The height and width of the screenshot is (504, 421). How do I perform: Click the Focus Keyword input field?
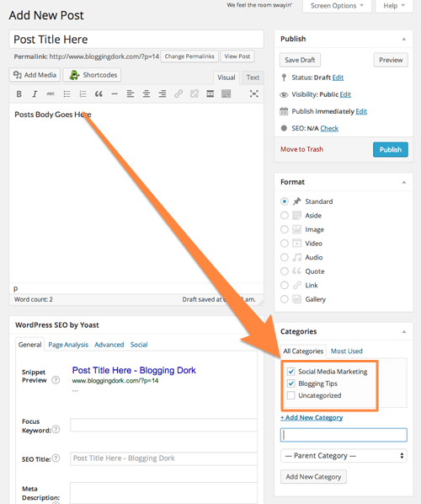(x=164, y=425)
